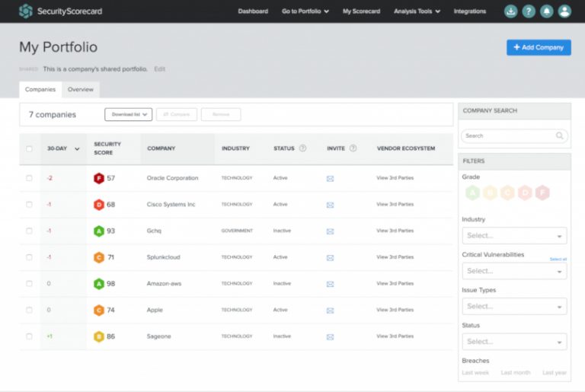This screenshot has width=585, height=392.
Task: Open the Issue Types filter dropdown
Action: tap(514, 307)
